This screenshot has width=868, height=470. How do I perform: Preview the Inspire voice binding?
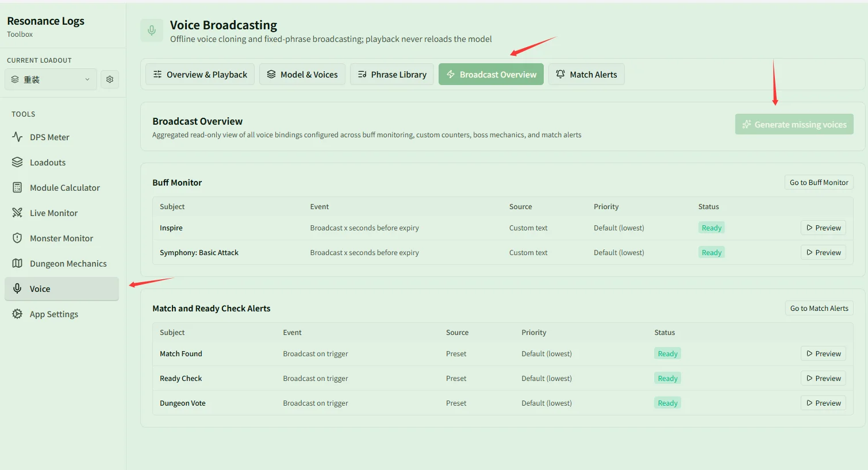point(823,228)
